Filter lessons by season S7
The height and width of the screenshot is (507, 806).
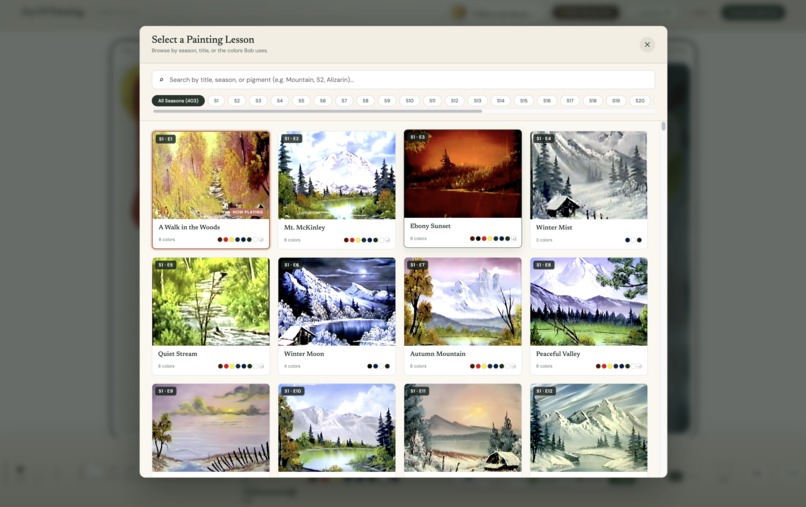pos(344,101)
